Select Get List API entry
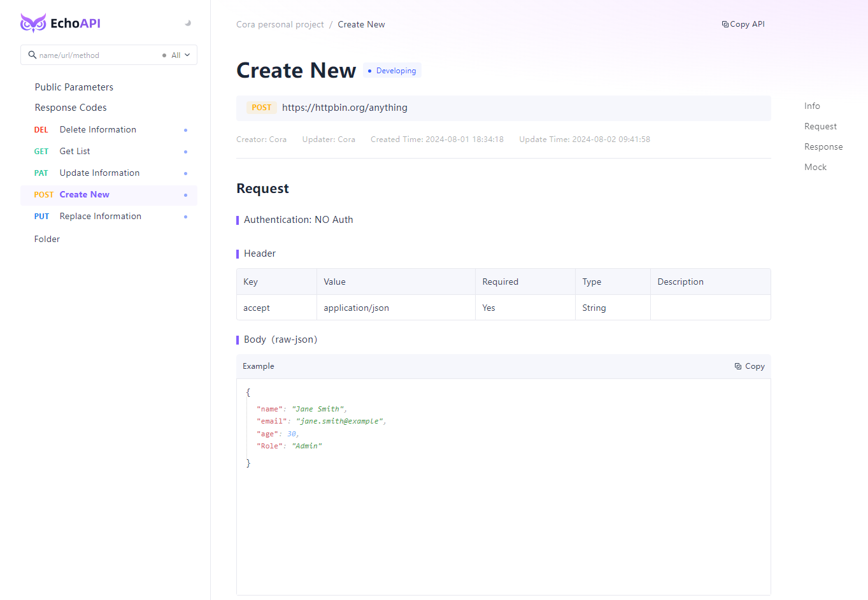868x600 pixels. [x=109, y=152]
